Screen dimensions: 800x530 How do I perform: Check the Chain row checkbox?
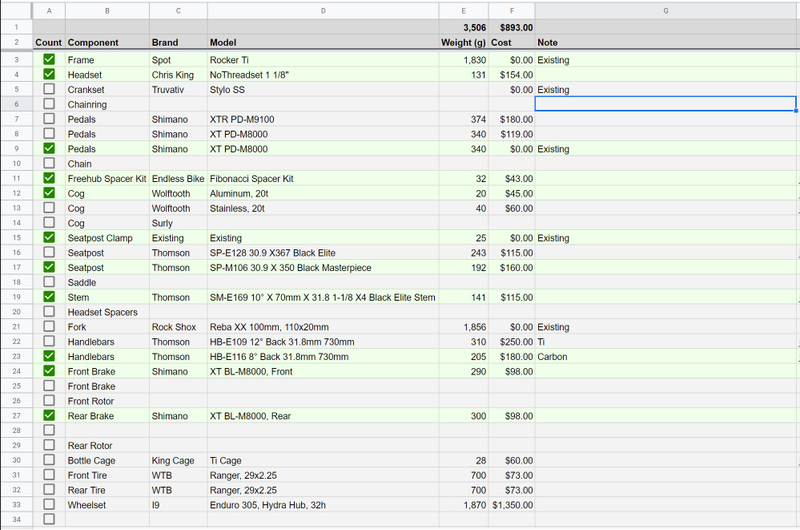click(x=49, y=163)
